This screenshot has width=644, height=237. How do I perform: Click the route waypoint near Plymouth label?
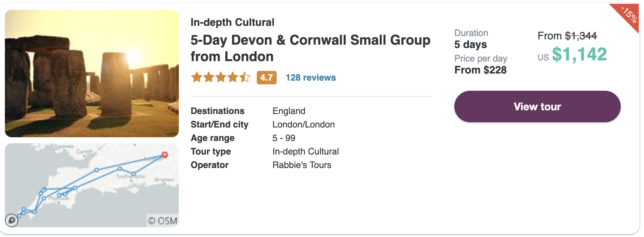[59, 195]
